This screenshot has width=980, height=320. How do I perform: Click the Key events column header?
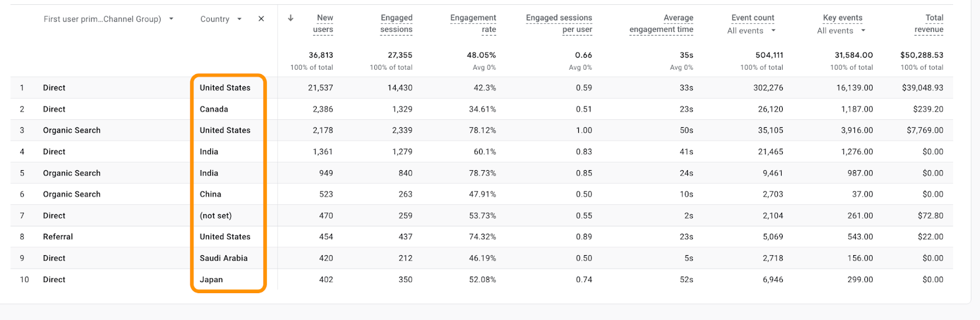click(x=842, y=18)
